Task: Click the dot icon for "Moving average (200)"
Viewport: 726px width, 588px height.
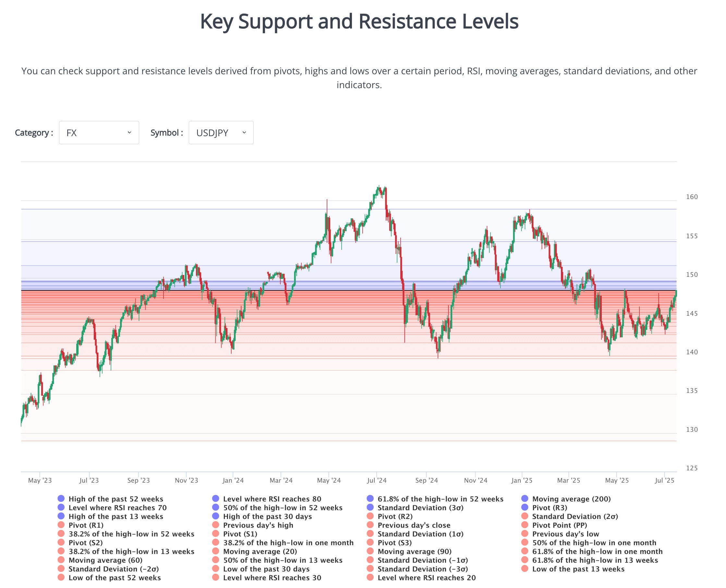Action: click(525, 499)
